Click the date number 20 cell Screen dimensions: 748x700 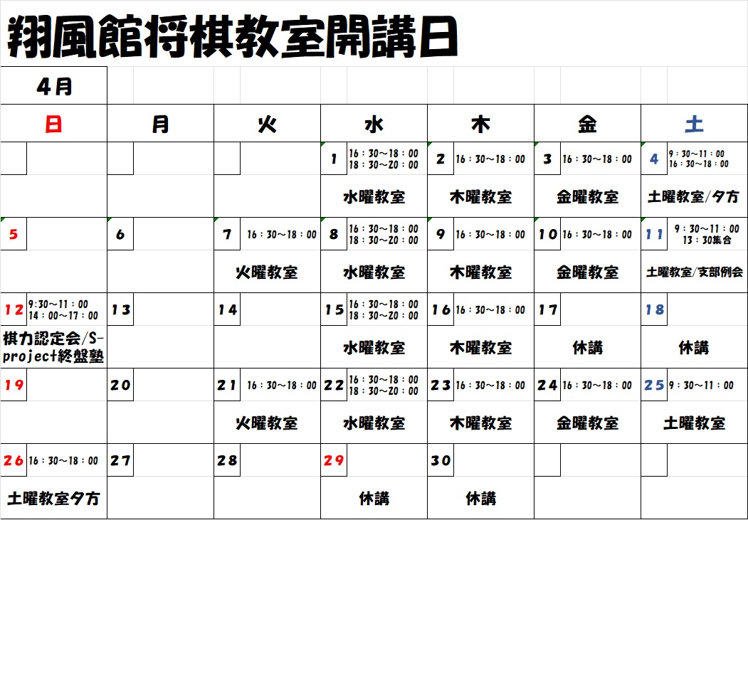(x=120, y=385)
